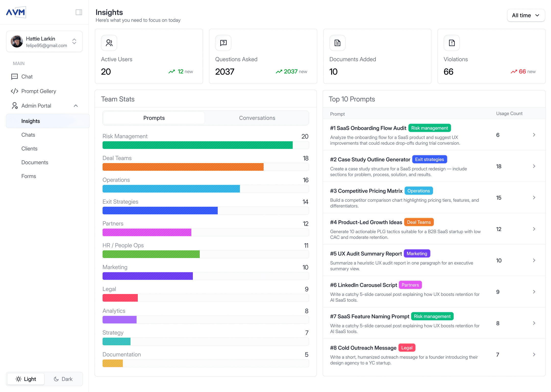Click the Questions Asked message icon
551x392 pixels.
pyautogui.click(x=223, y=43)
